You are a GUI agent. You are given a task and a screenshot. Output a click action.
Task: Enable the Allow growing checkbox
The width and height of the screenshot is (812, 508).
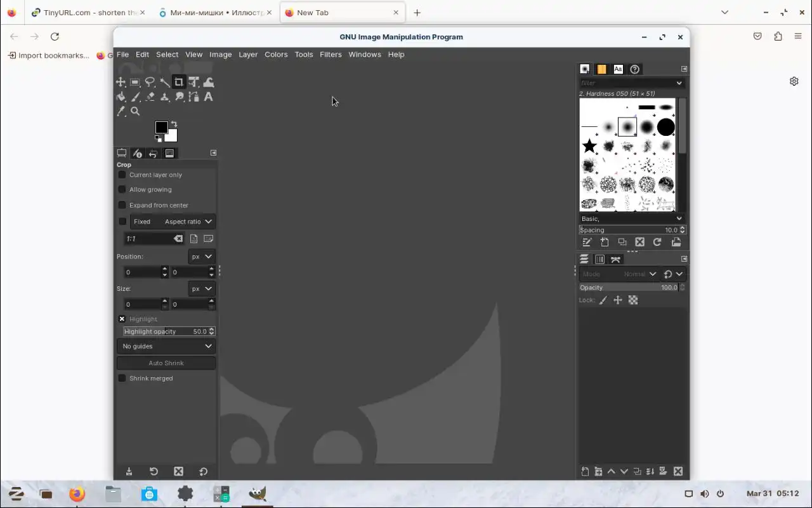tap(122, 189)
